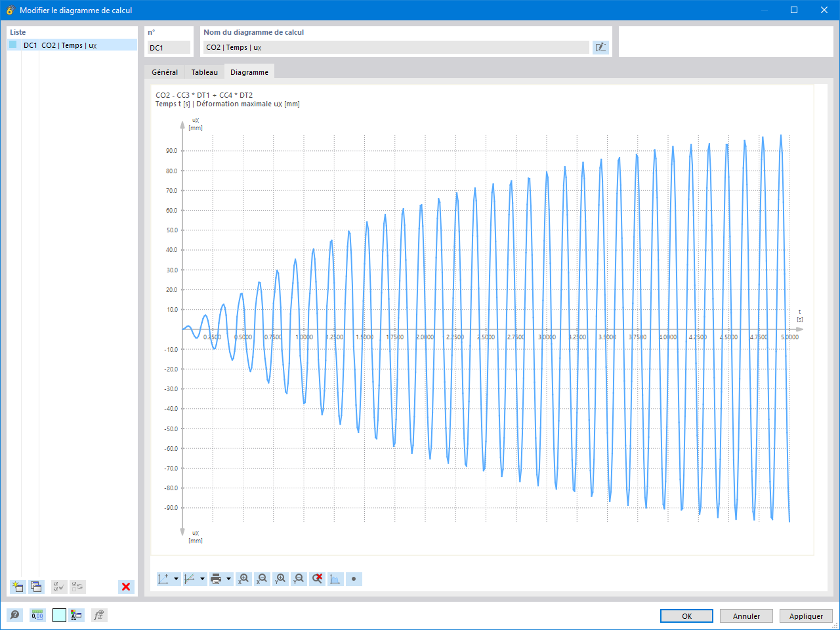Open units and decimals settings

(x=37, y=615)
